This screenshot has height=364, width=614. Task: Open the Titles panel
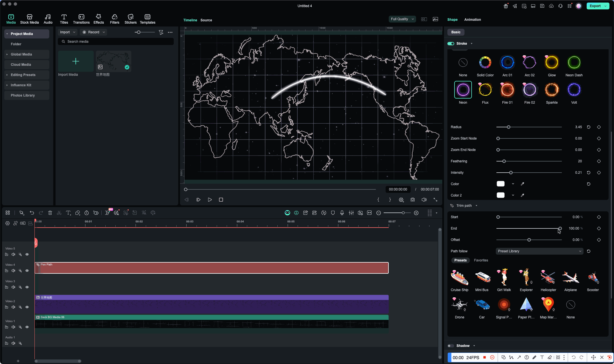(x=64, y=19)
